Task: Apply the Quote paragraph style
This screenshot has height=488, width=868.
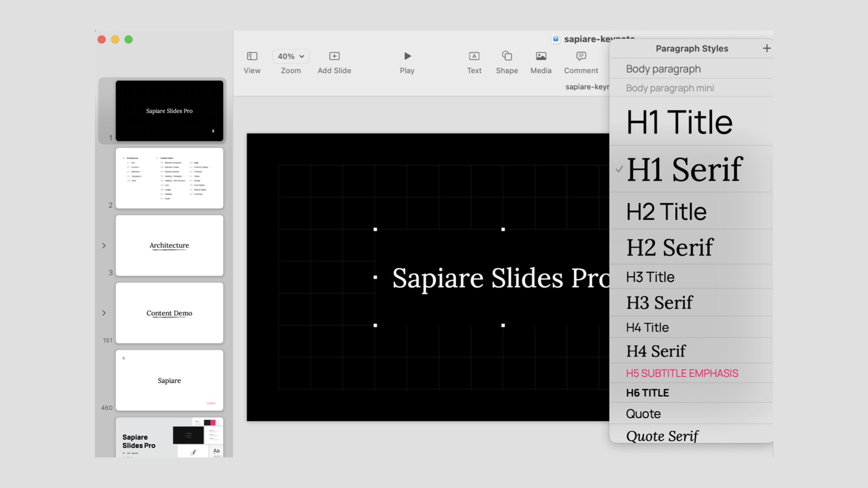Action: [691, 413]
